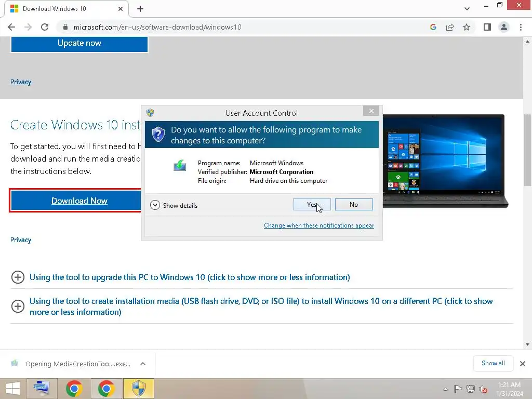Click No in User Account Control
This screenshot has width=532, height=399.
[353, 205]
